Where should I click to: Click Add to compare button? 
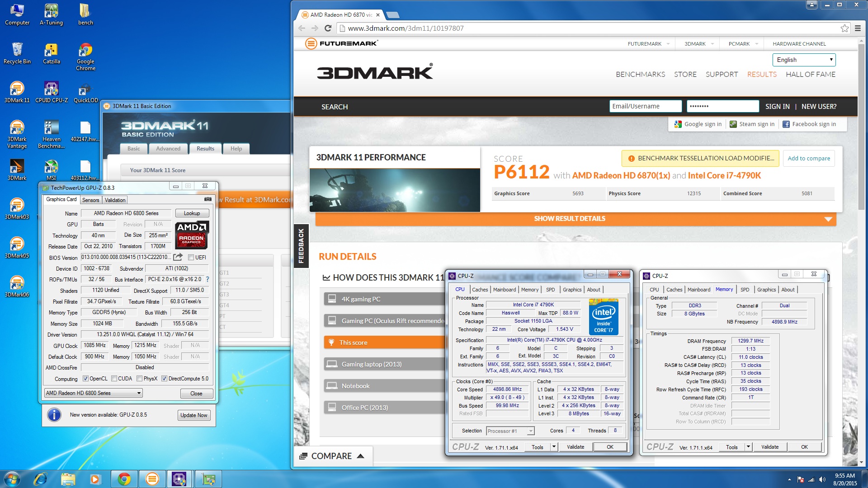[809, 158]
